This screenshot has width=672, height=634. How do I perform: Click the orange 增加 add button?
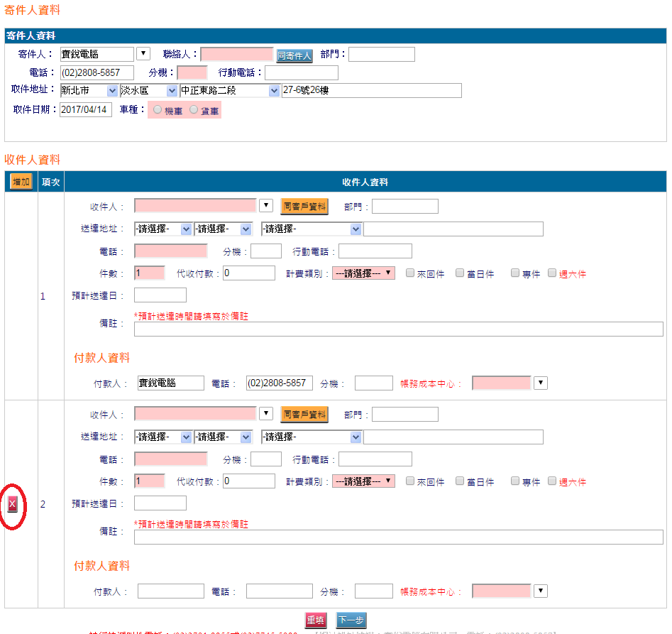click(21, 182)
